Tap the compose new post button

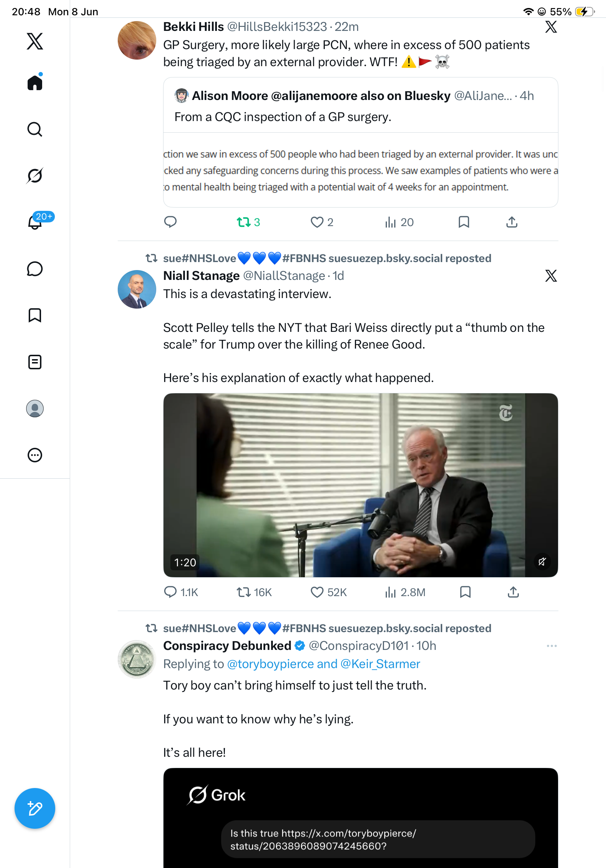[35, 808]
